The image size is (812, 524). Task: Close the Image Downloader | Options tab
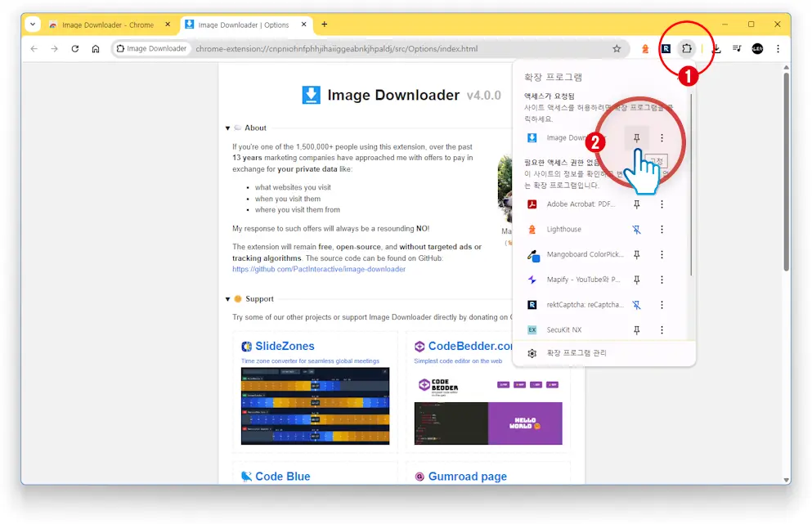[x=304, y=25]
